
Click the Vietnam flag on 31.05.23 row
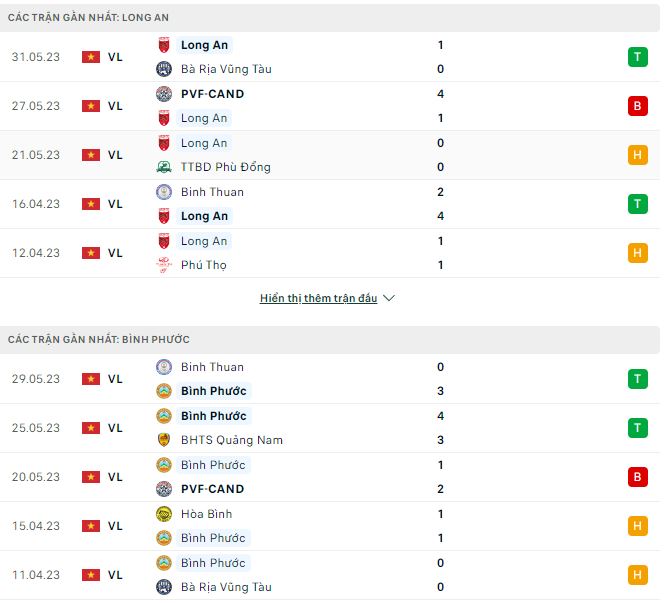tap(91, 57)
